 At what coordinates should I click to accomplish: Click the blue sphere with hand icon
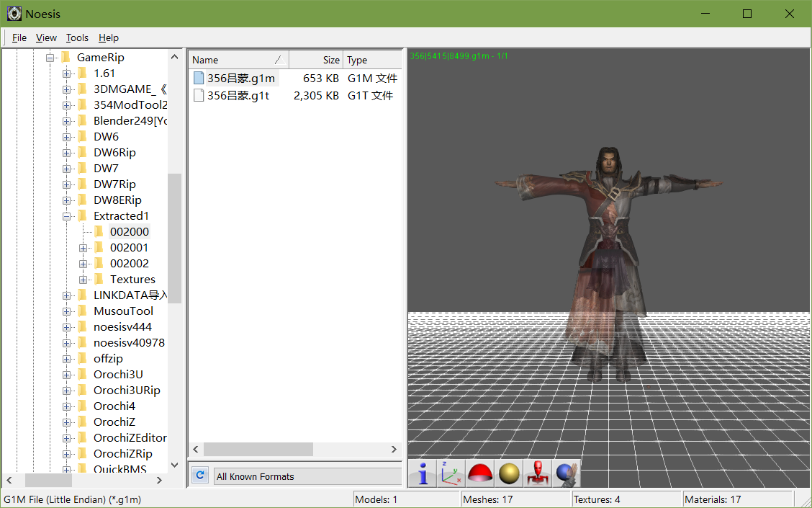click(x=566, y=473)
